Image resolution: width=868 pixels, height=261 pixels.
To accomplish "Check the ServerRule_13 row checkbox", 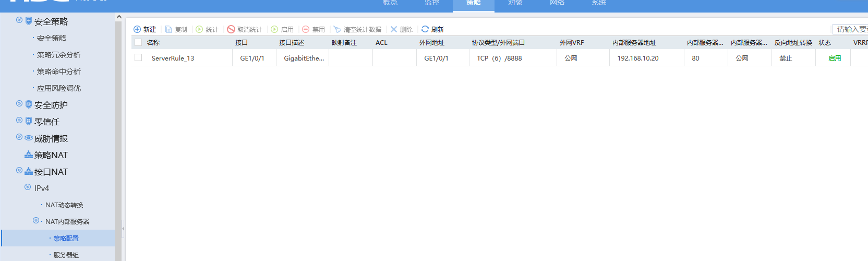I will coord(138,57).
